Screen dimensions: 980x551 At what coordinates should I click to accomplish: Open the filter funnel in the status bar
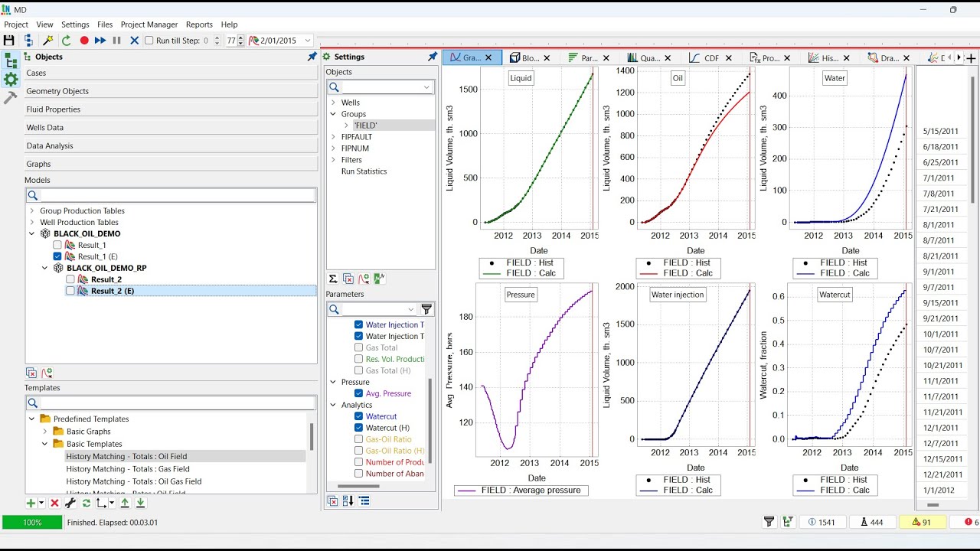tap(769, 522)
